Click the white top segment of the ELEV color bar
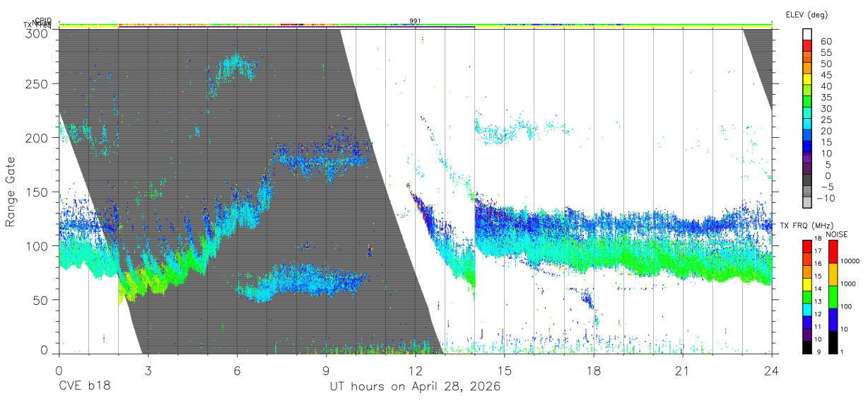The width and height of the screenshot is (868, 401). coord(808,34)
